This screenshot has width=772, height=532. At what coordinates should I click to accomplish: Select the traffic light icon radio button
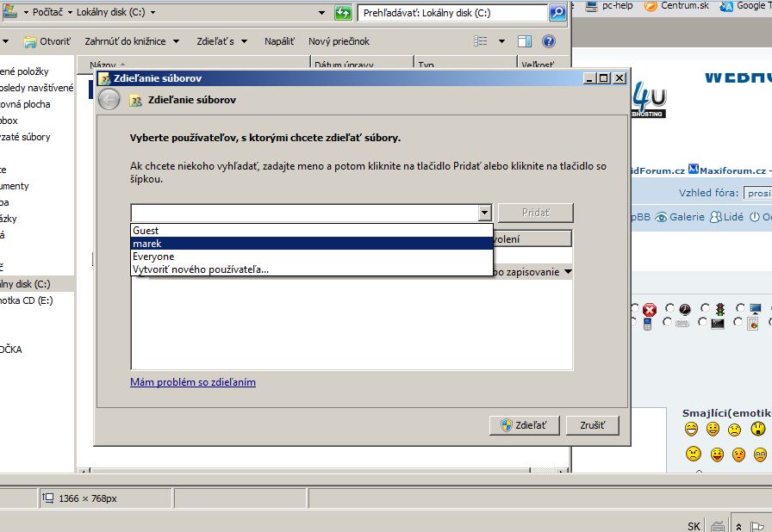(705, 308)
